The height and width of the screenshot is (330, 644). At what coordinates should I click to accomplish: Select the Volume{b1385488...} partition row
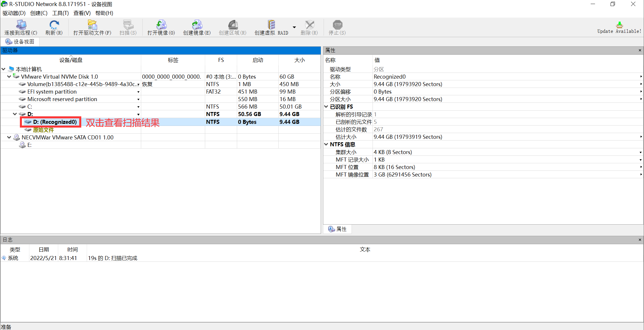(160, 84)
